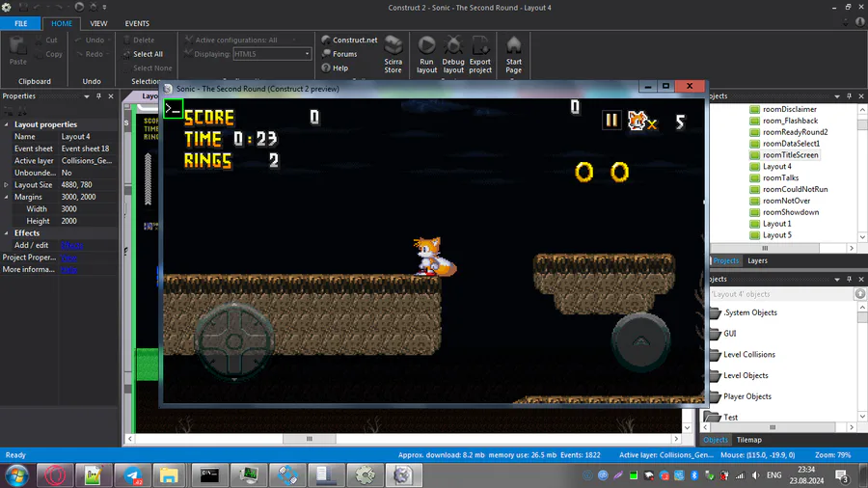Select Layout 5 in the project tree
Screen dimensions: 868x488
coord(776,235)
